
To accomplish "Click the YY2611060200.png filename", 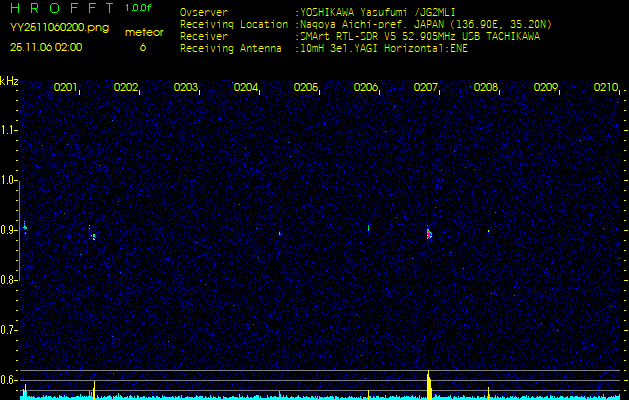I will coord(59,28).
